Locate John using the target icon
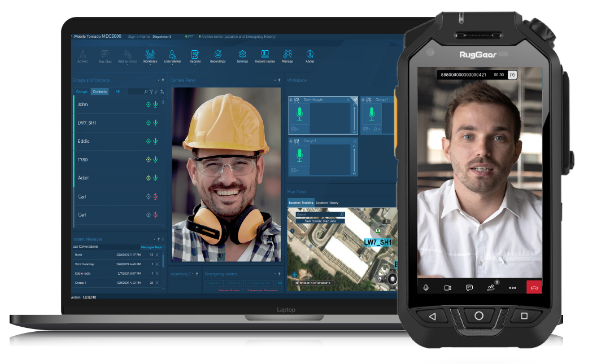 149,104
